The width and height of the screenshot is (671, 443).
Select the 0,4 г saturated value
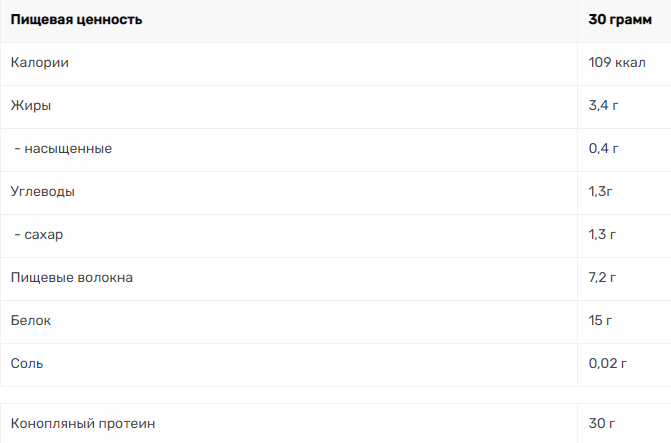tap(603, 149)
